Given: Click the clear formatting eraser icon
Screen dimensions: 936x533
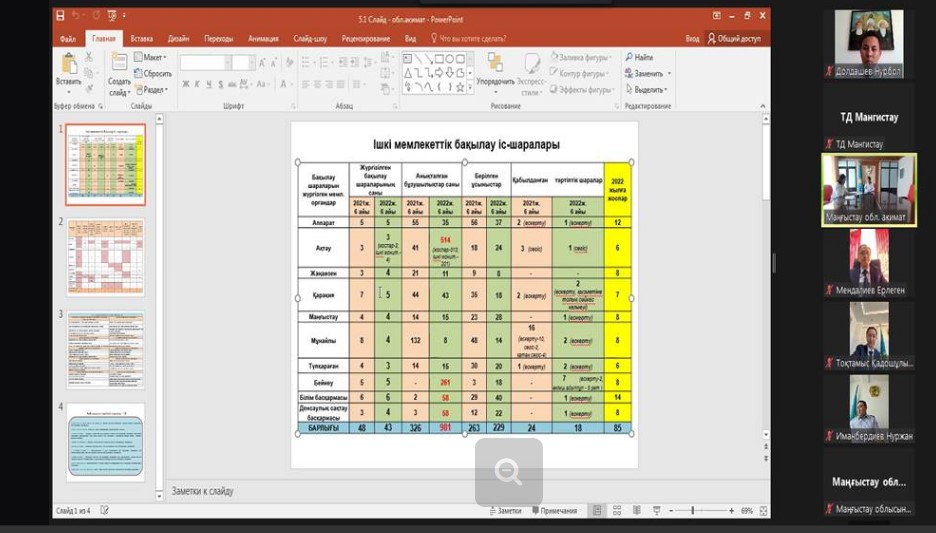Looking at the screenshot, I should tap(290, 63).
